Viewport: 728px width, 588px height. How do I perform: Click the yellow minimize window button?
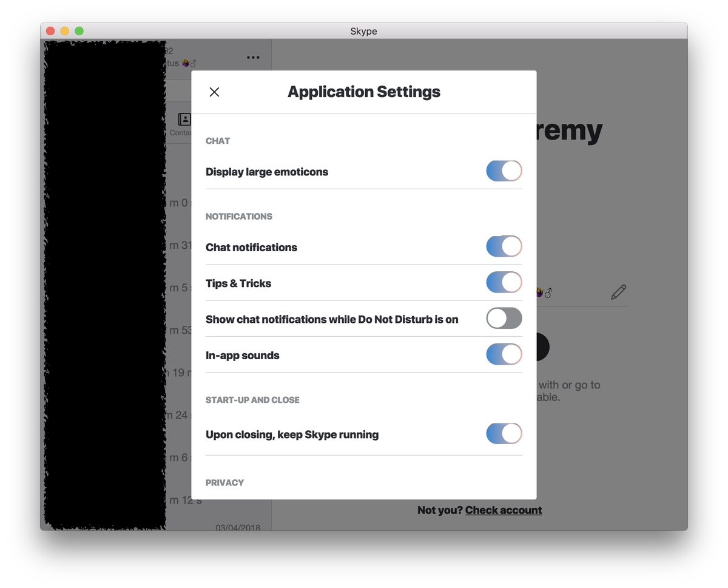pos(65,31)
